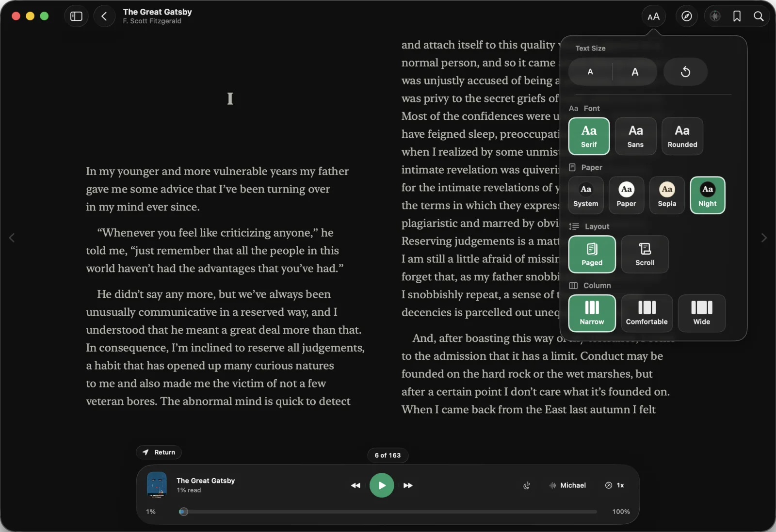Click the chapter I heading
Screen dimensions: 776x532
(x=230, y=98)
